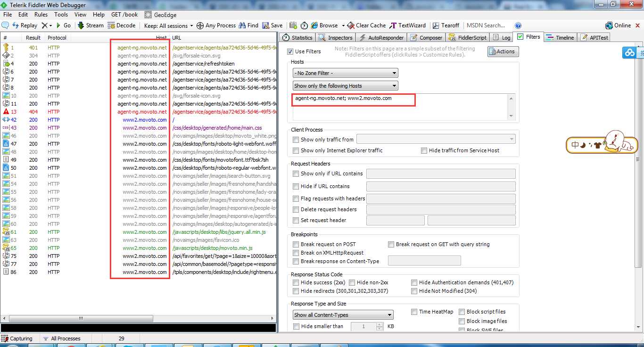The image size is (644, 347).
Task: Expand the Remove sessions dropdown arrow
Action: click(x=50, y=25)
